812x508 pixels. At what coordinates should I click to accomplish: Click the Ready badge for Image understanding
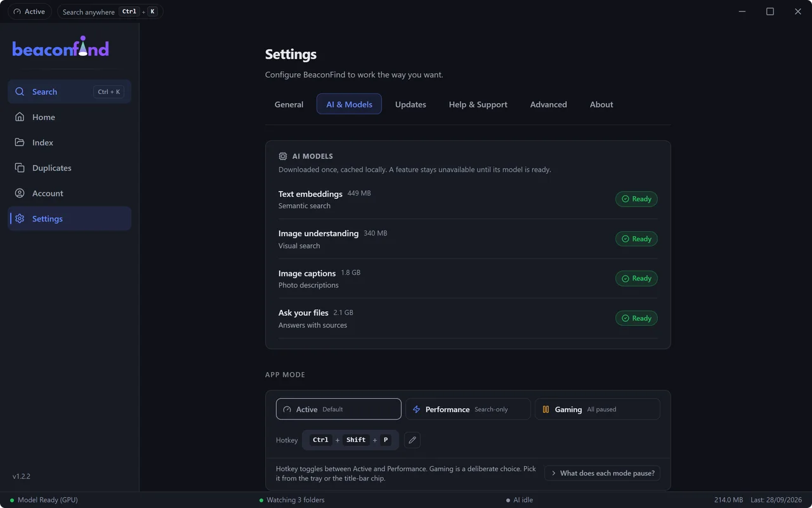coord(636,239)
